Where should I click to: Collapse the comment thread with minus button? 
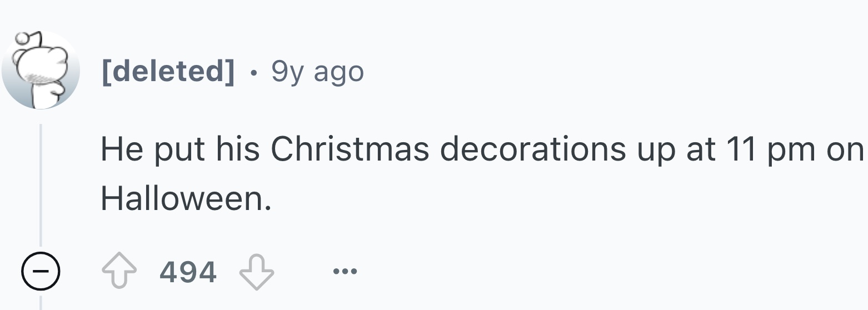tap(41, 272)
